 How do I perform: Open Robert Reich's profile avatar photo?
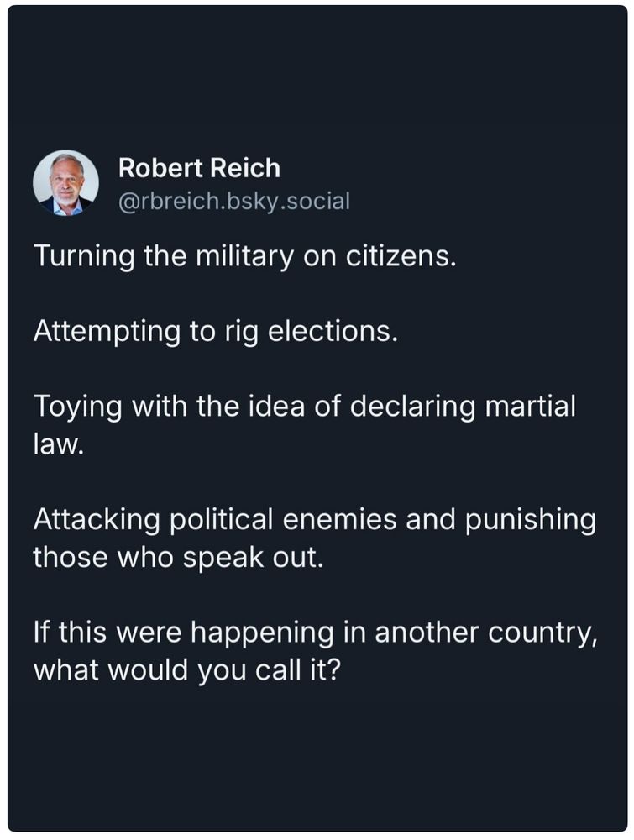[65, 182]
